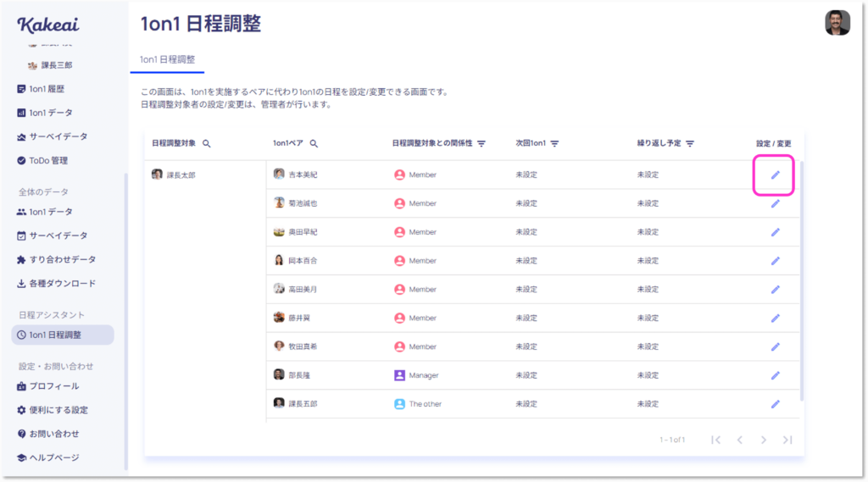868x482 pixels.
Task: Click the edit pencil for 部長隆
Action: [775, 375]
